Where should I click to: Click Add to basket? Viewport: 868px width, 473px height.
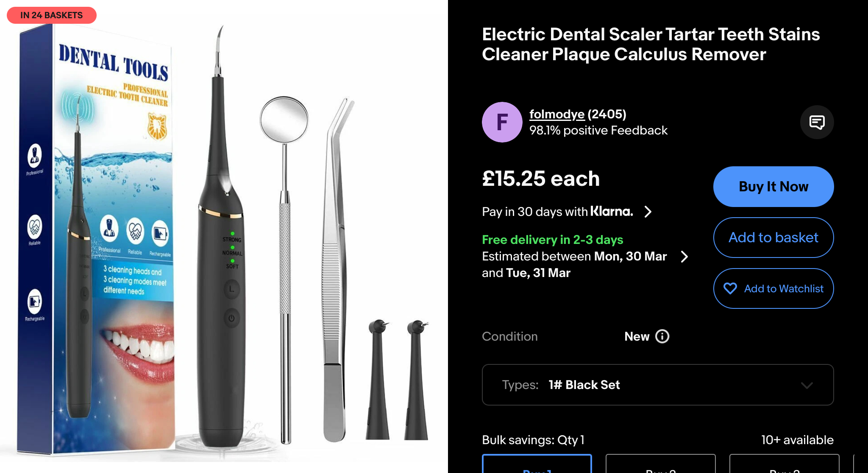(773, 238)
